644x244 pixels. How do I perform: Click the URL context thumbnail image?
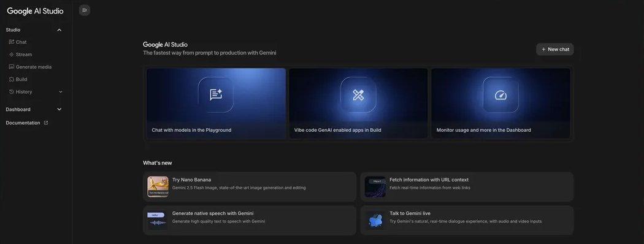click(x=375, y=187)
